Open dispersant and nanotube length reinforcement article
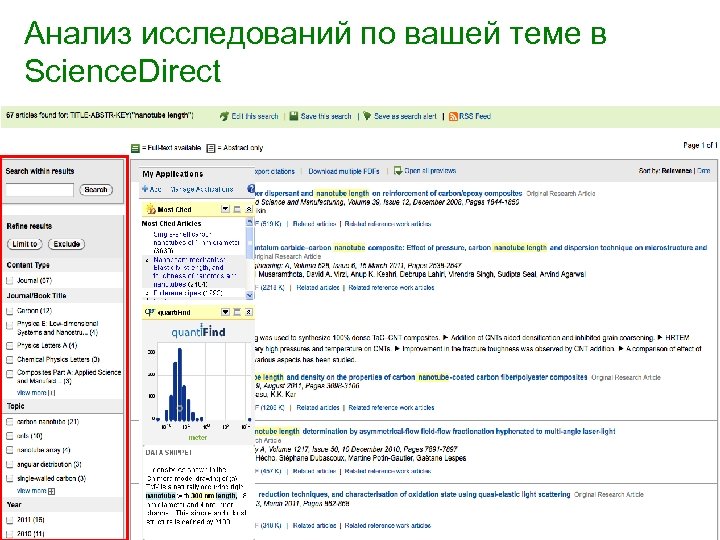Viewport: 720px width, 540px height. (x=388, y=193)
